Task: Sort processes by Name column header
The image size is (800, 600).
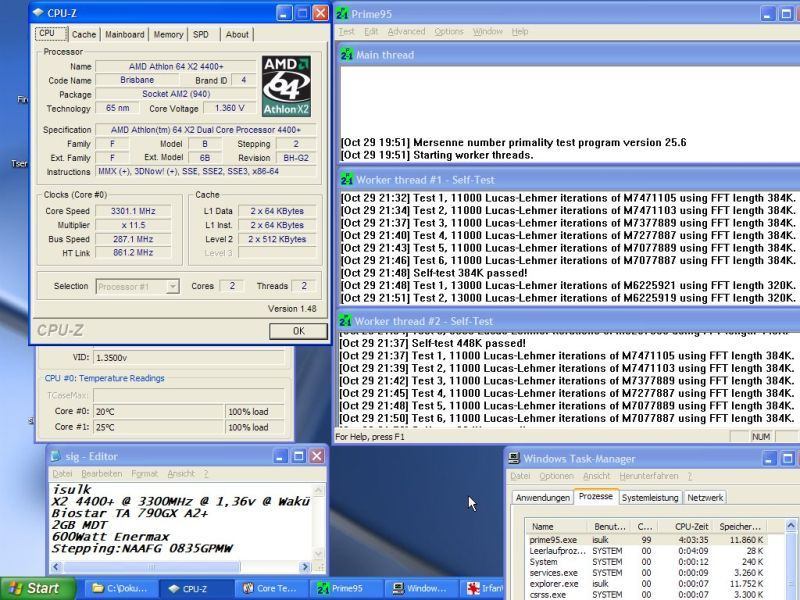Action: click(x=558, y=527)
